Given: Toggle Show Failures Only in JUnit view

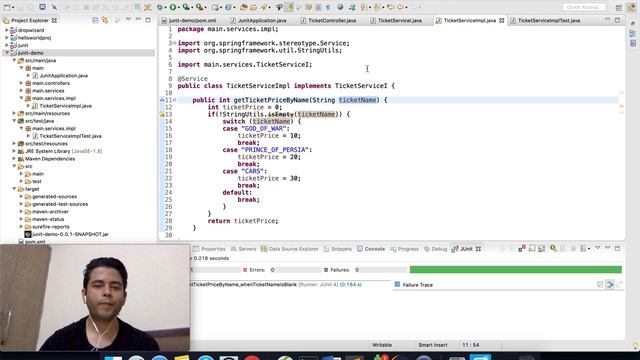Looking at the screenshot, I should point(522,248).
